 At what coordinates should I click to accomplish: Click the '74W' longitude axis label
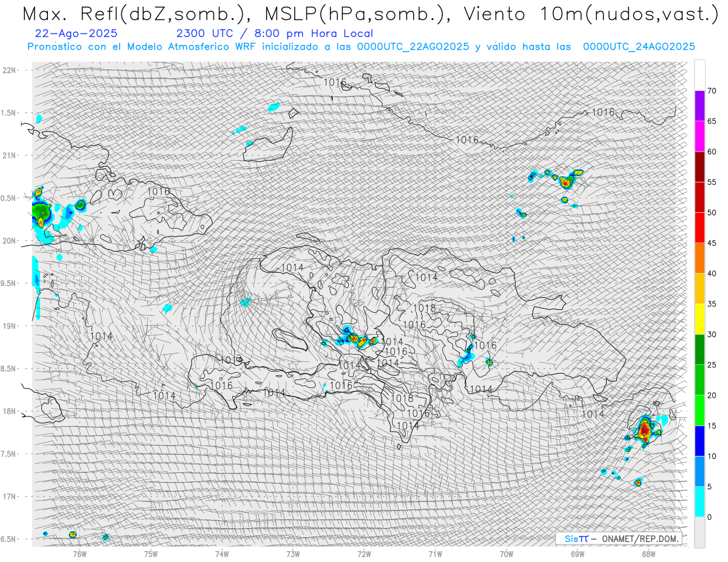[x=221, y=554]
